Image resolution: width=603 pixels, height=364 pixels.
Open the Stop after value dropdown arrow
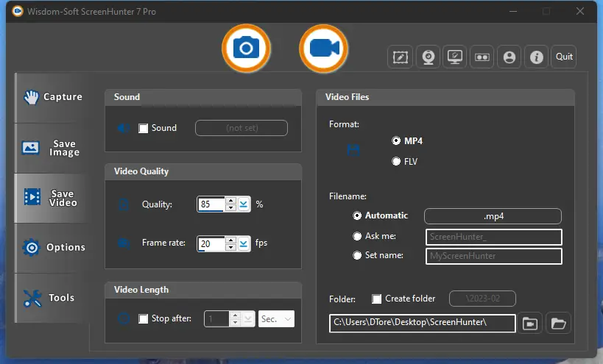(248, 318)
